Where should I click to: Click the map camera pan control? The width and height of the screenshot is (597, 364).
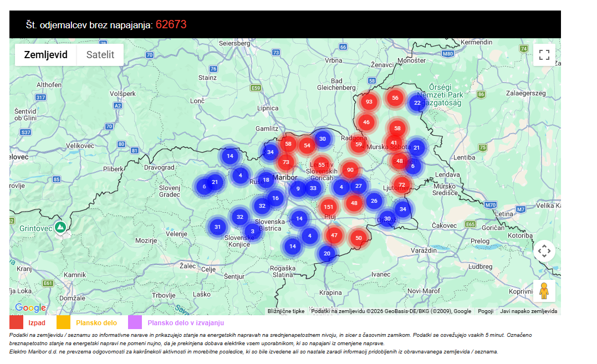tap(544, 251)
